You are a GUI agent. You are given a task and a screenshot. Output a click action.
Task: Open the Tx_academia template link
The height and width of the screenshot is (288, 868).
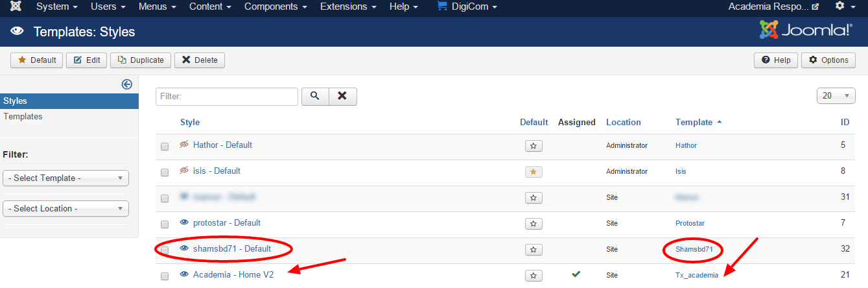[697, 276]
